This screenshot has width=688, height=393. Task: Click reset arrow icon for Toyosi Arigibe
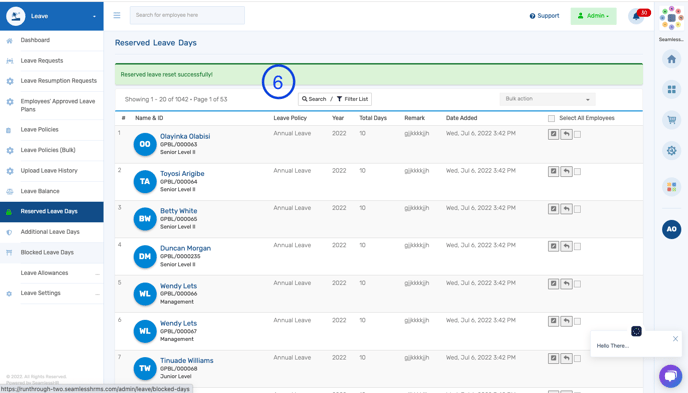pyautogui.click(x=566, y=171)
